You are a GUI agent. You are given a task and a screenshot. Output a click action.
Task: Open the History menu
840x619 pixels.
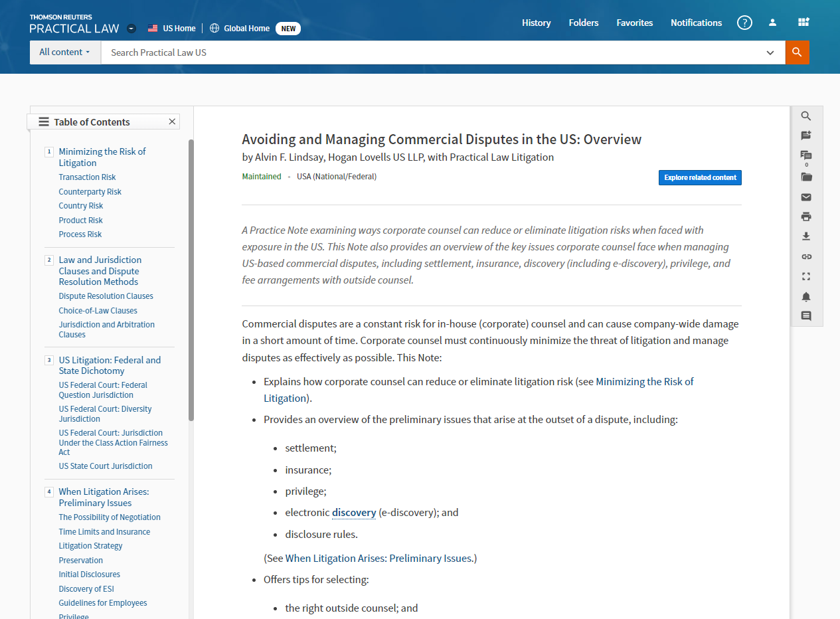(536, 23)
